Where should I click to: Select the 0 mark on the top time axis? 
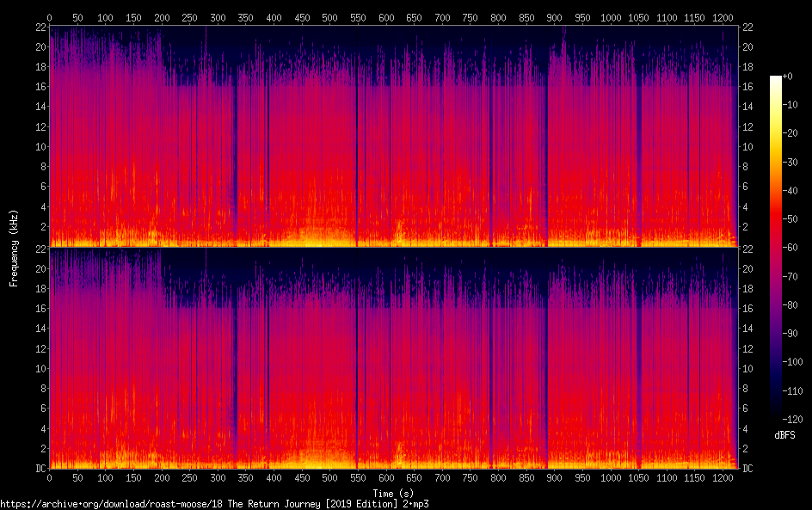tap(49, 16)
